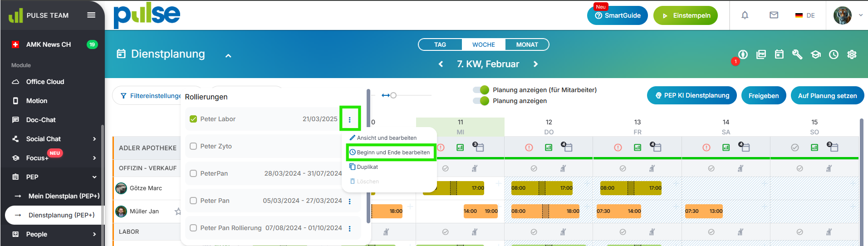Screen dimensions: 868x246
Task: Expand the Social Chat submenu
Action: pos(94,139)
